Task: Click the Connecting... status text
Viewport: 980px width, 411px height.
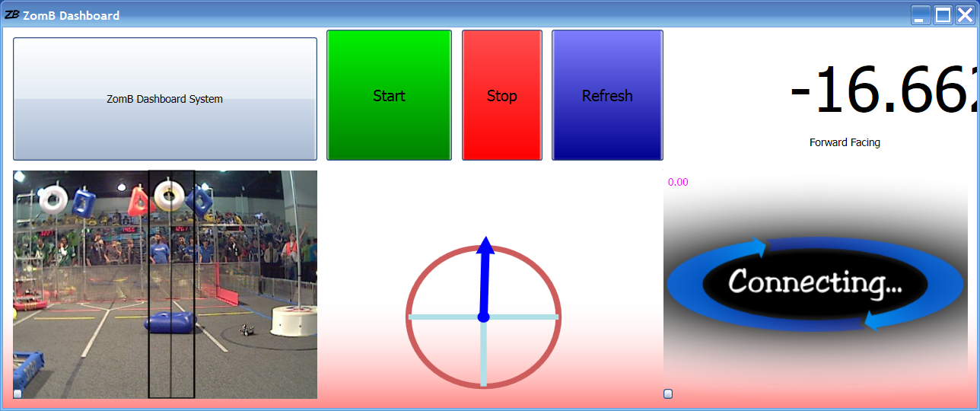Action: (x=815, y=283)
